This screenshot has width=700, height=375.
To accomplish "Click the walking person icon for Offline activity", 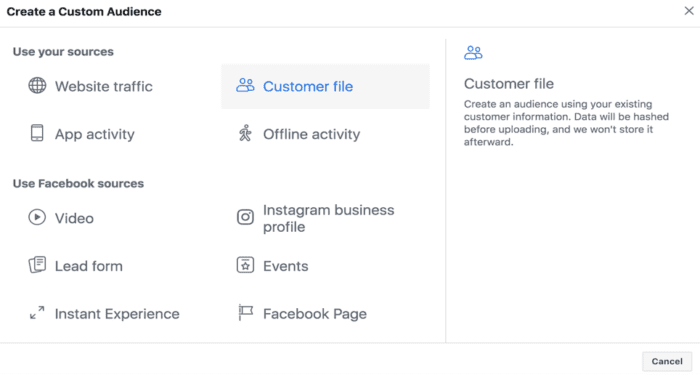I will point(245,133).
